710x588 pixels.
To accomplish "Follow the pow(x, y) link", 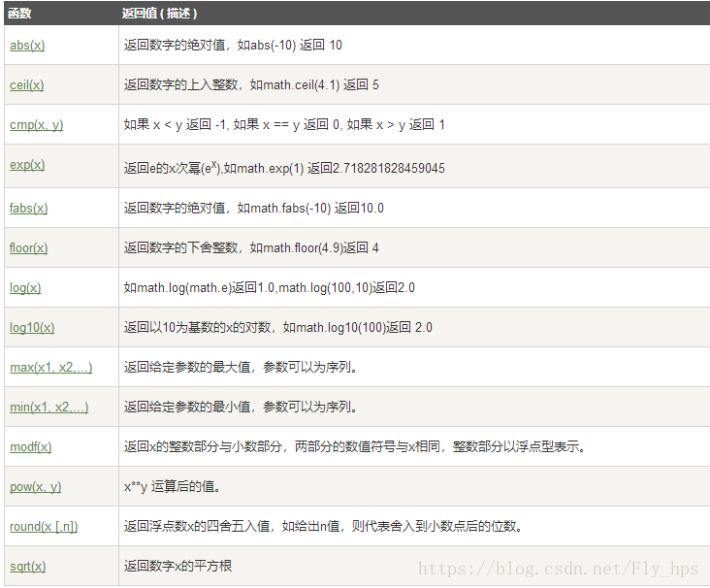I will click(x=35, y=487).
